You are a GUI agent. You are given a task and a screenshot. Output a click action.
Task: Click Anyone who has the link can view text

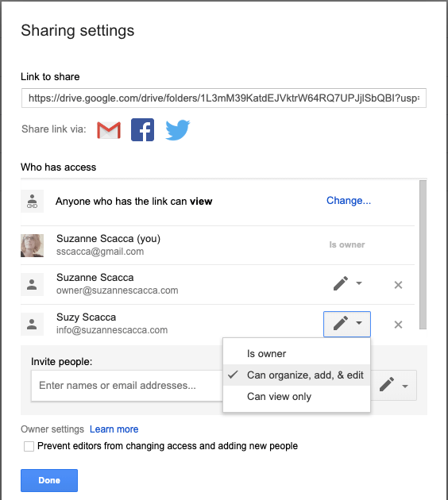(134, 202)
